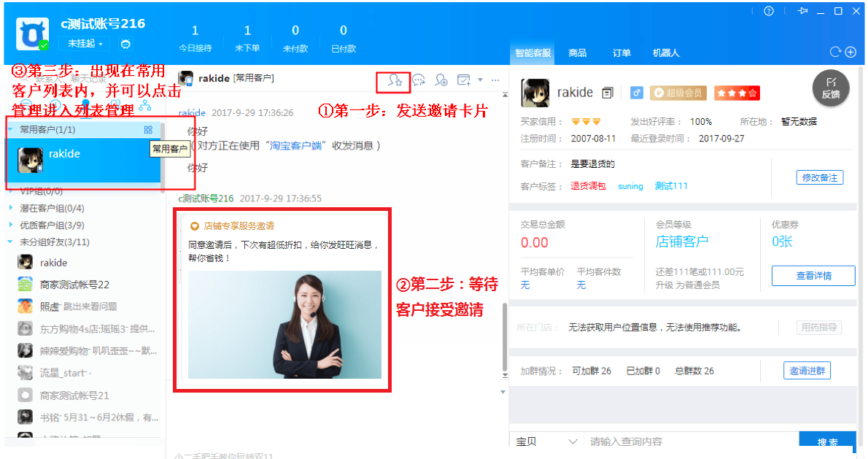Click the 邀请进群 button
868x459 pixels.
(807, 371)
